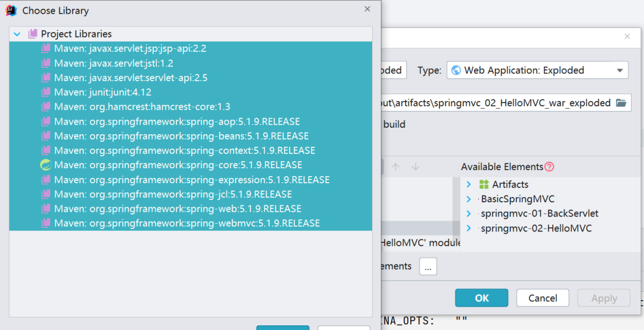Expand the springmvc-01-BackServlet node
The width and height of the screenshot is (644, 330).
click(x=469, y=214)
